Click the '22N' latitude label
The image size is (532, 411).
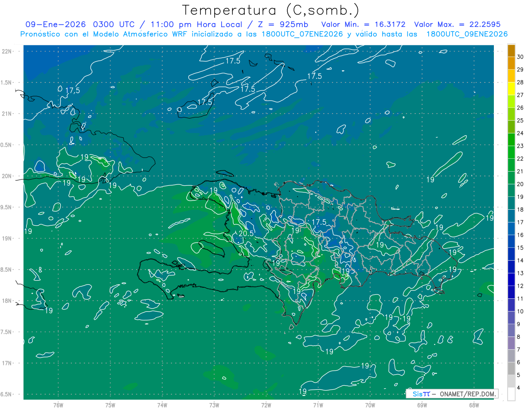(6, 51)
